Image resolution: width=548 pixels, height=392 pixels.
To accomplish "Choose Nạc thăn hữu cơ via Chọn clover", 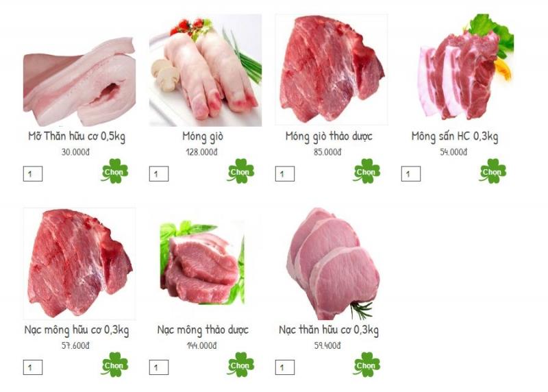I will (x=366, y=365).
